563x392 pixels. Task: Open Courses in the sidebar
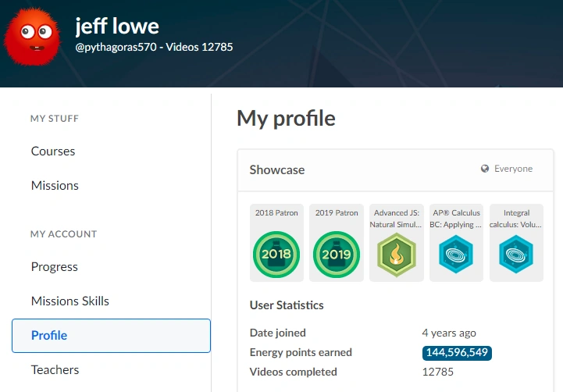53,151
